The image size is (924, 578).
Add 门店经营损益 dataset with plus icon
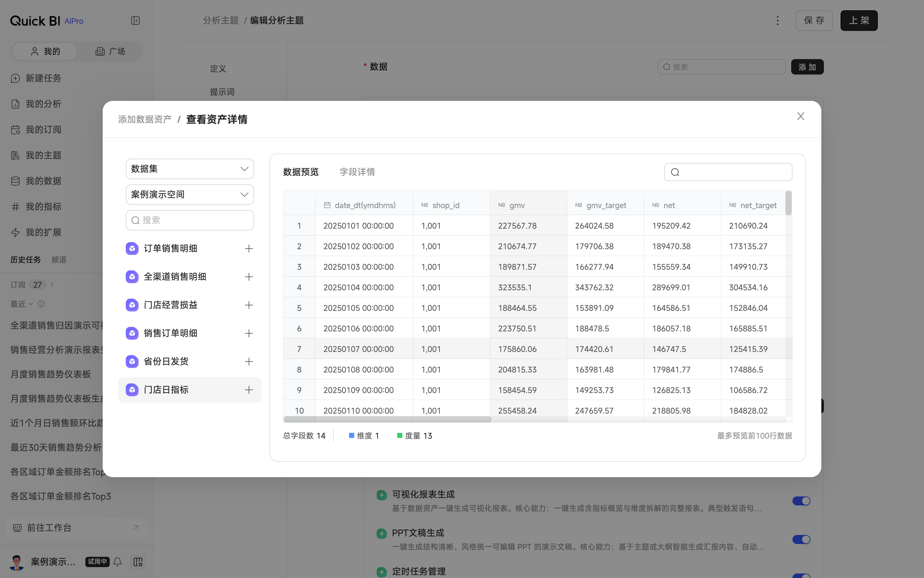pyautogui.click(x=249, y=305)
